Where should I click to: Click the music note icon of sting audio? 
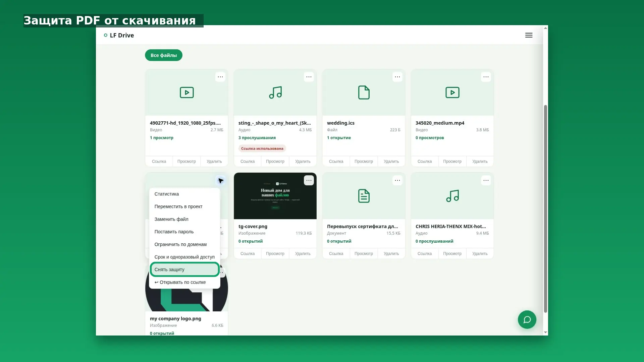click(x=275, y=93)
